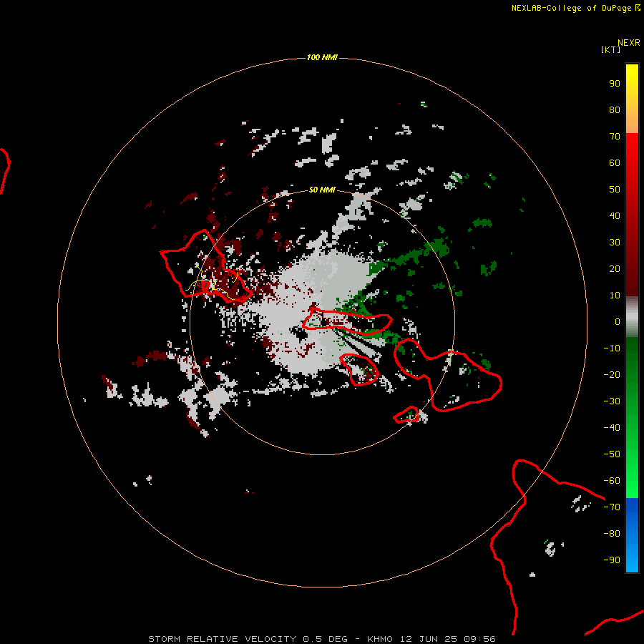Click the 100 NMI range ring label
The width and height of the screenshot is (644, 644).
click(x=322, y=57)
